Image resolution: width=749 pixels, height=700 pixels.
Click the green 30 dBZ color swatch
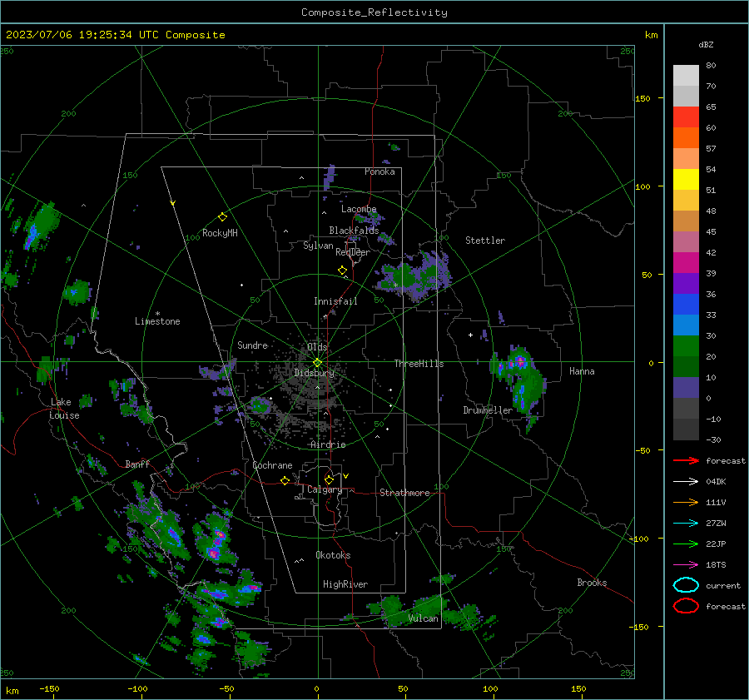point(686,346)
